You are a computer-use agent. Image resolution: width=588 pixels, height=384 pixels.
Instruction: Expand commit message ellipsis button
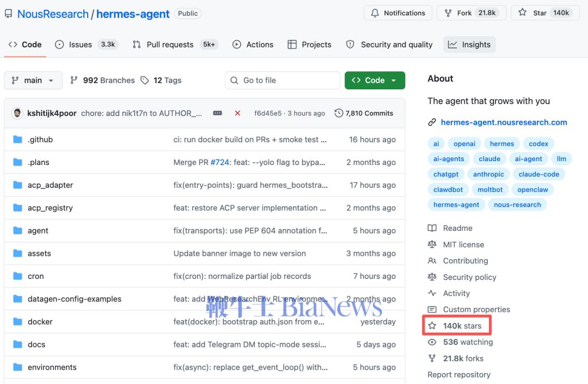(x=217, y=113)
